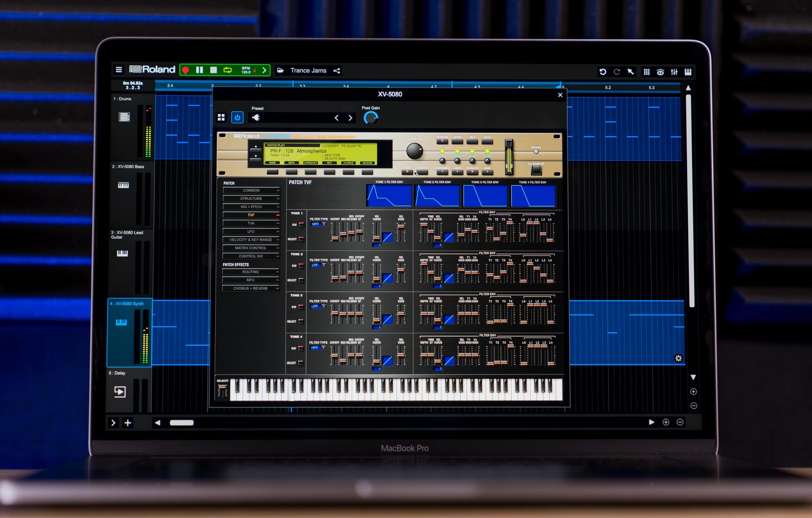
Task: Share the Trance Jams project
Action: click(x=337, y=71)
